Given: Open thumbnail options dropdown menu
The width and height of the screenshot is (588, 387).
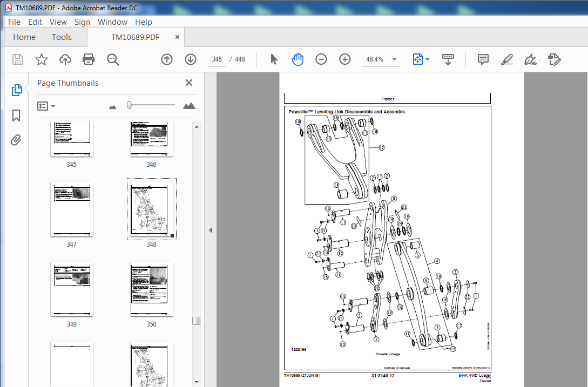Looking at the screenshot, I should 46,106.
